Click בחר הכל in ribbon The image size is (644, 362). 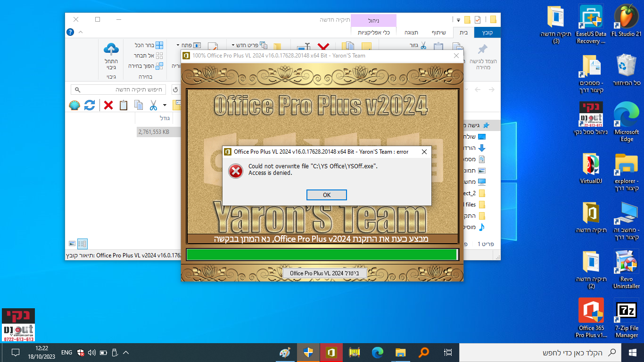149,46
